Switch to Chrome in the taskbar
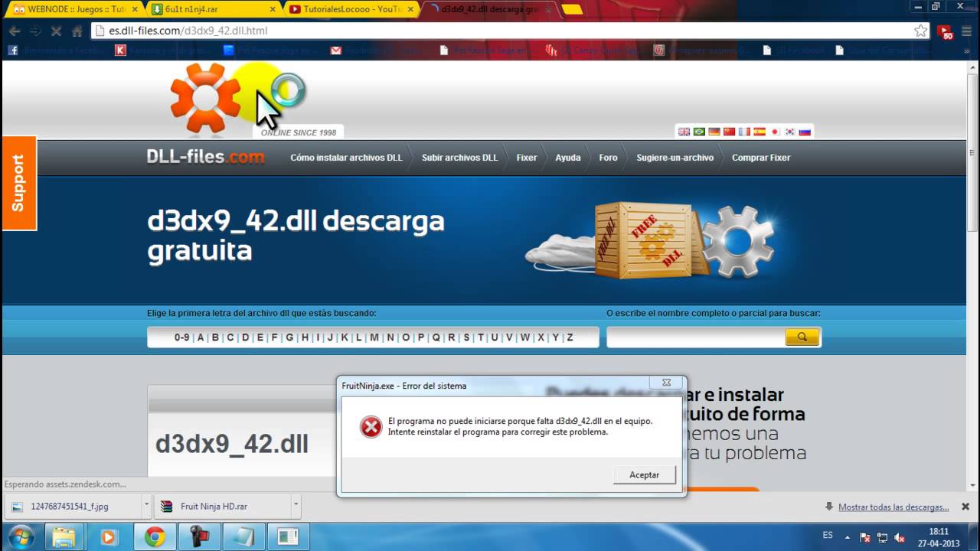 click(x=155, y=536)
